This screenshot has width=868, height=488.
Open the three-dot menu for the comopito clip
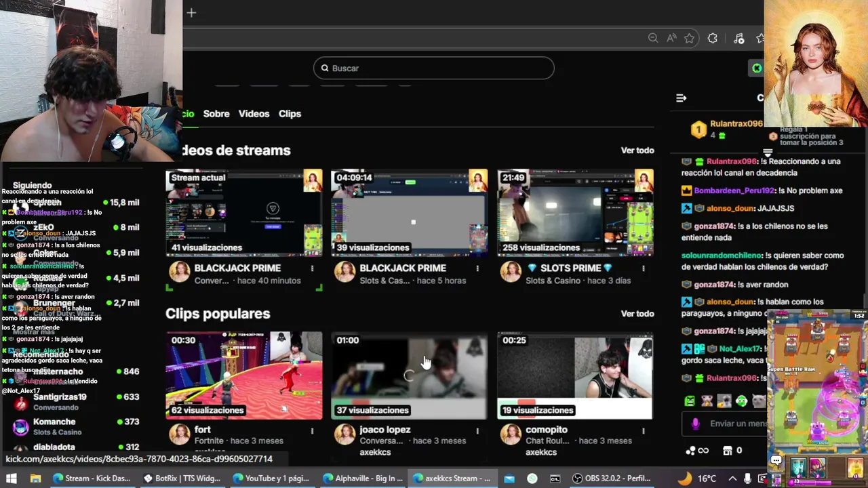644,430
